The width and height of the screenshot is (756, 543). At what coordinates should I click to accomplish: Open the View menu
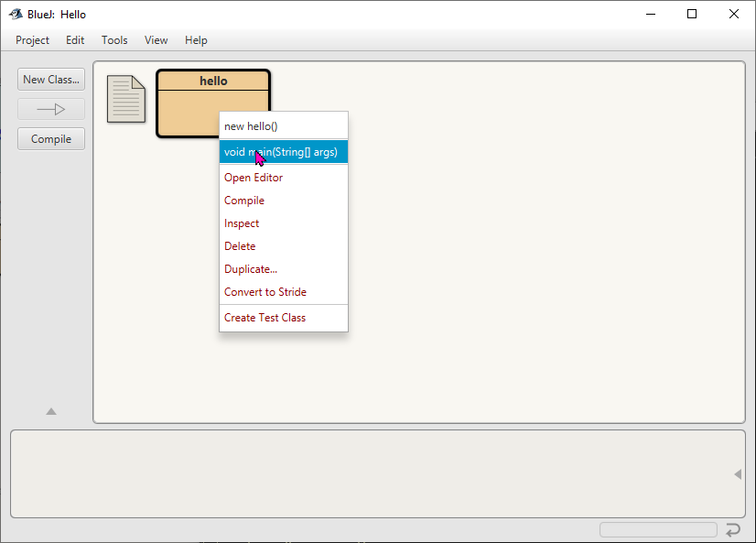pyautogui.click(x=157, y=40)
